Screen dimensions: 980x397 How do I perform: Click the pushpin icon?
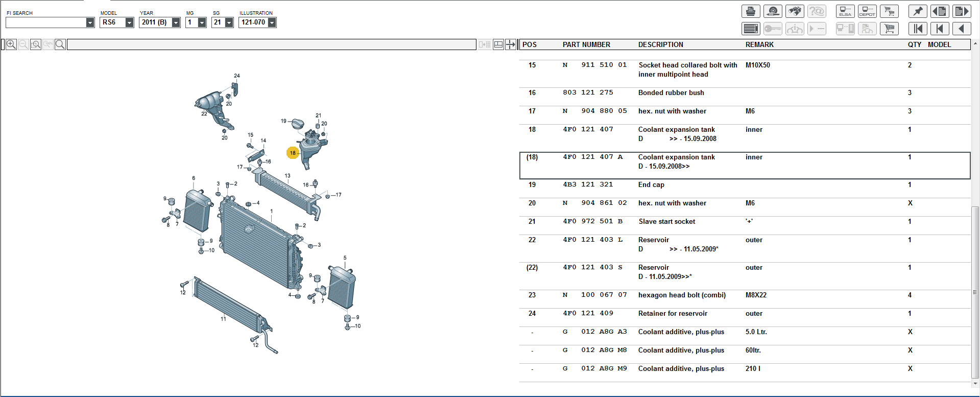coord(918,11)
